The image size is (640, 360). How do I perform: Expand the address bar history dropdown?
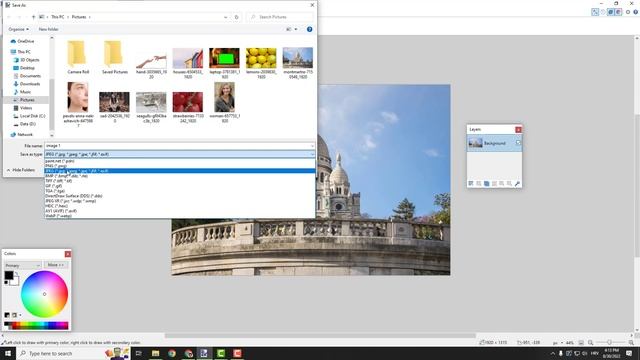point(225,17)
